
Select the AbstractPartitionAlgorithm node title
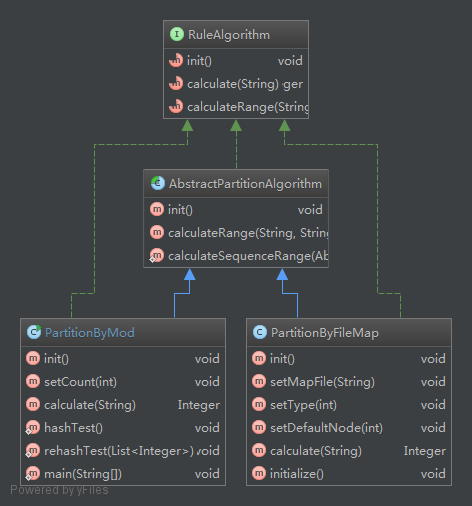tap(245, 184)
